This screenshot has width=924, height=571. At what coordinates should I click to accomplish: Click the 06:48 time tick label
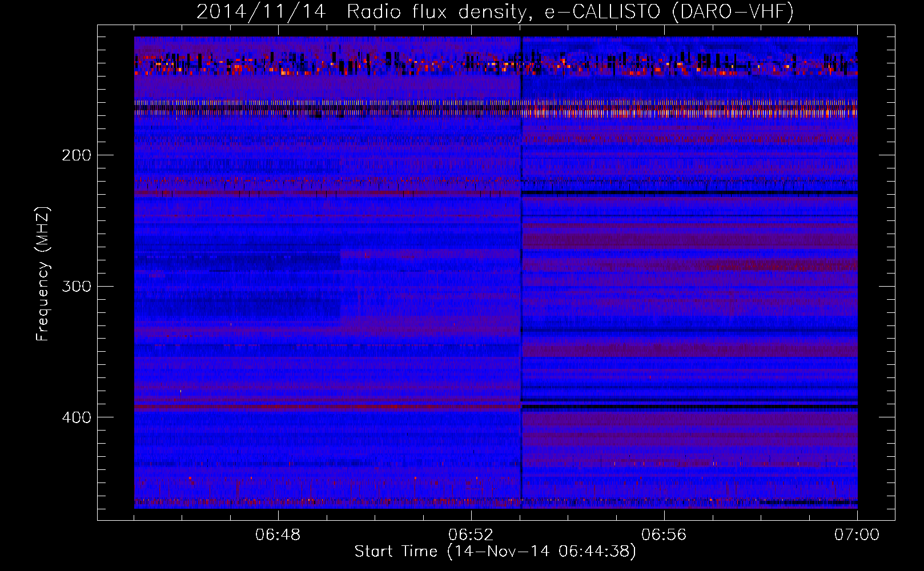point(278,535)
